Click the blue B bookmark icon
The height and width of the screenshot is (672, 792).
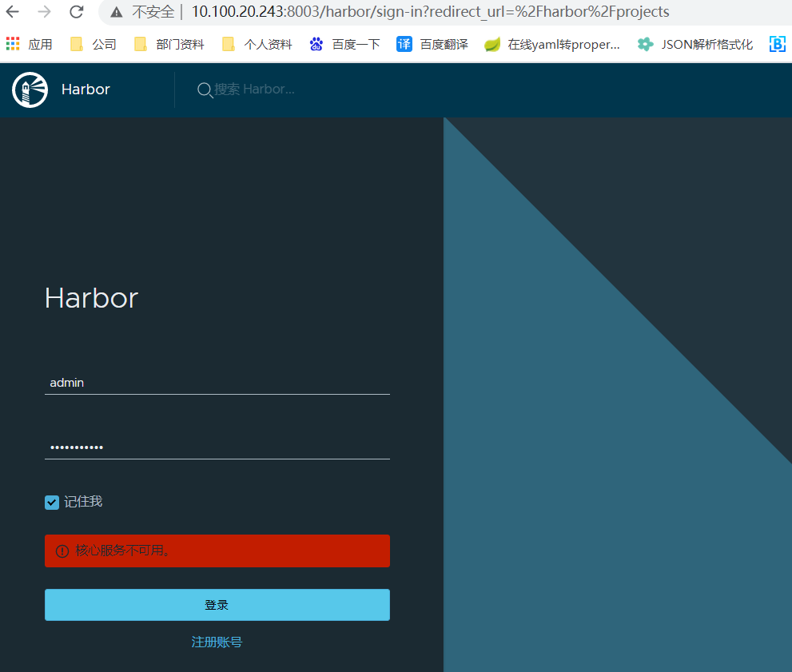pos(778,45)
